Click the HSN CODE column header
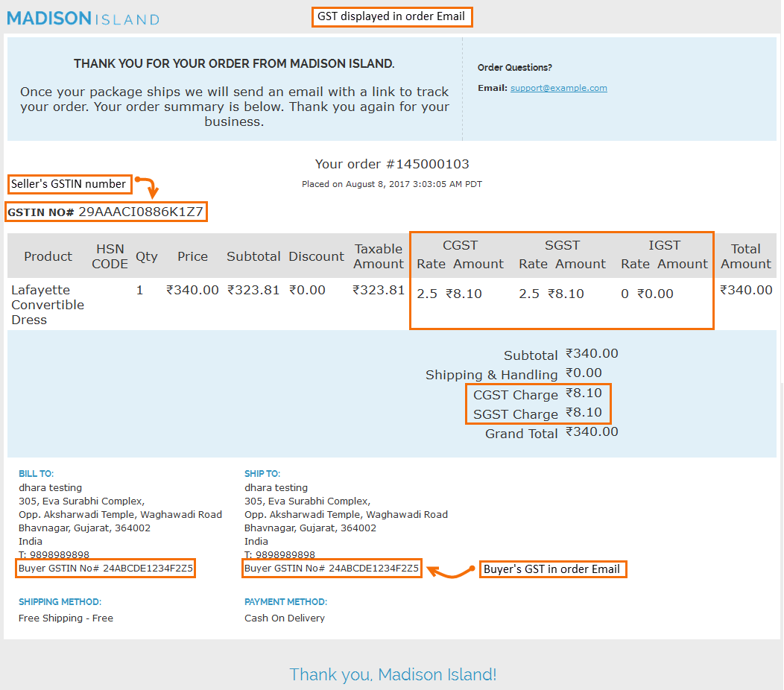The width and height of the screenshot is (784, 690). click(109, 255)
